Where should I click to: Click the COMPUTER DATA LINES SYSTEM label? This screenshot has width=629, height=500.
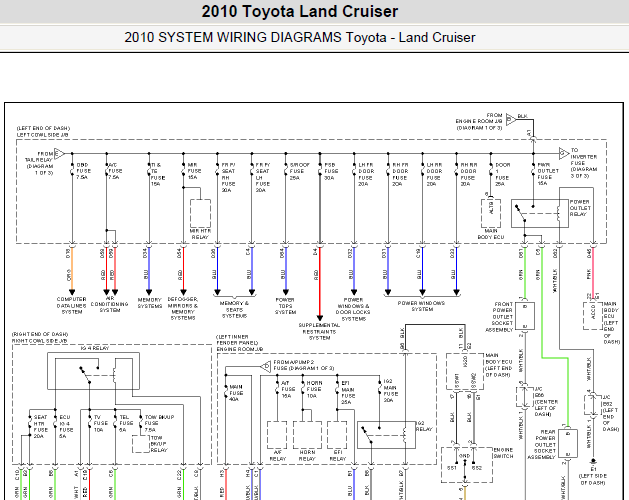72,305
